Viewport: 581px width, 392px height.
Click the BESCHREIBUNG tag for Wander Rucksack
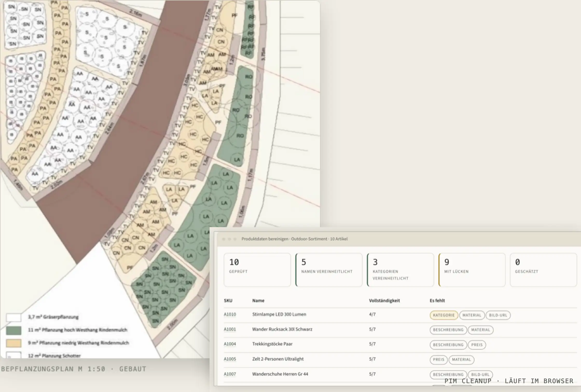click(x=448, y=330)
